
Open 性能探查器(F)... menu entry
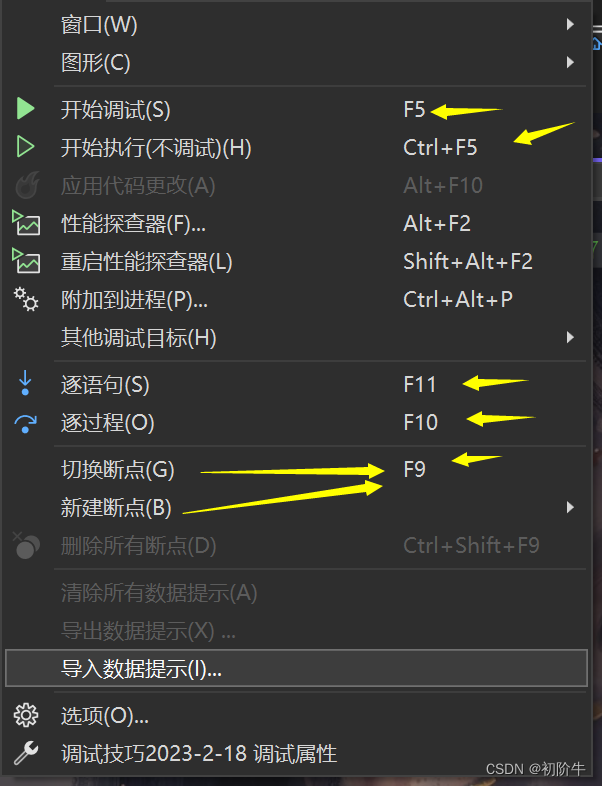tap(134, 223)
